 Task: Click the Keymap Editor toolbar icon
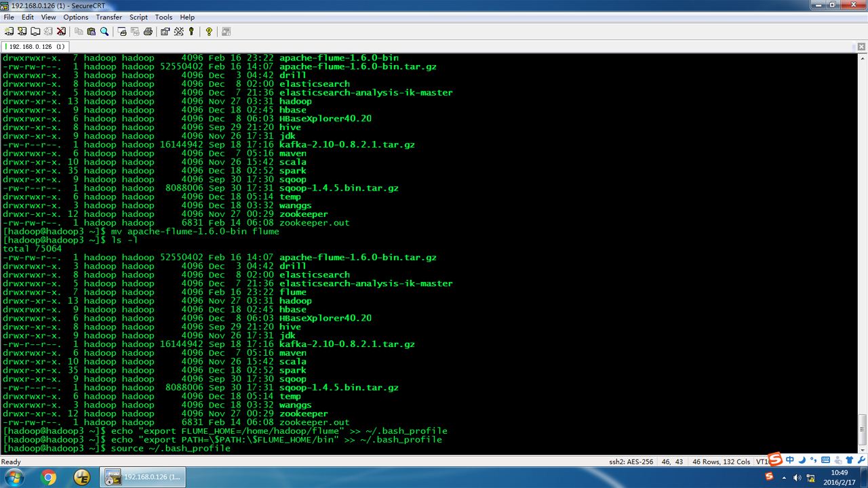click(178, 31)
